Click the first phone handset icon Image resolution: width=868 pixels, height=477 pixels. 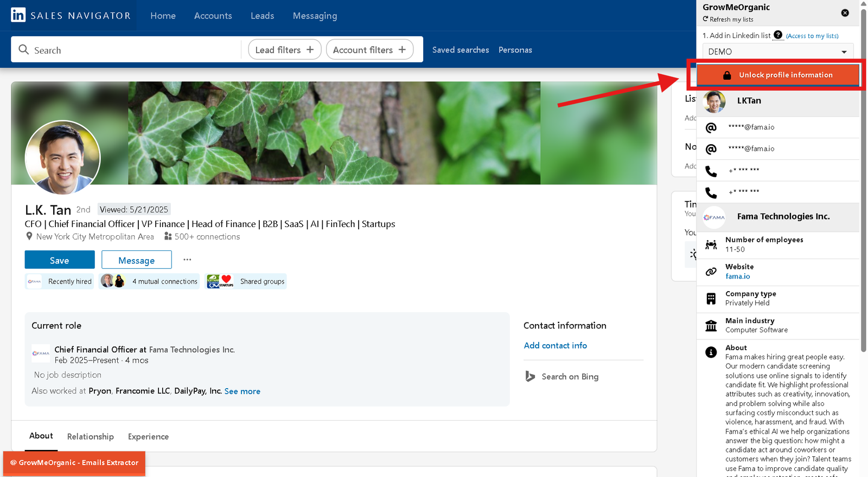click(711, 171)
